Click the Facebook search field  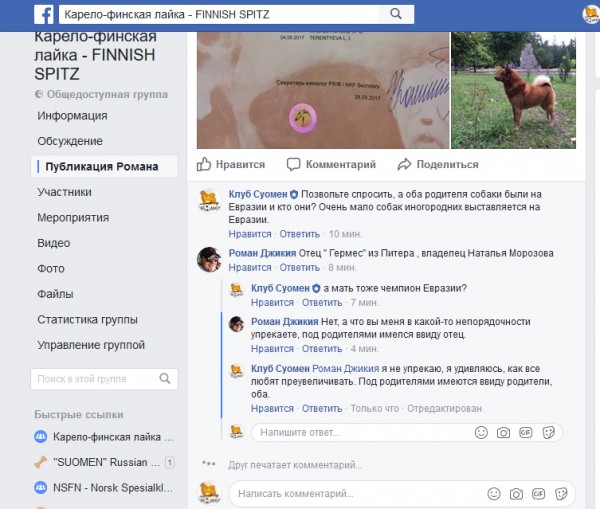pos(218,15)
